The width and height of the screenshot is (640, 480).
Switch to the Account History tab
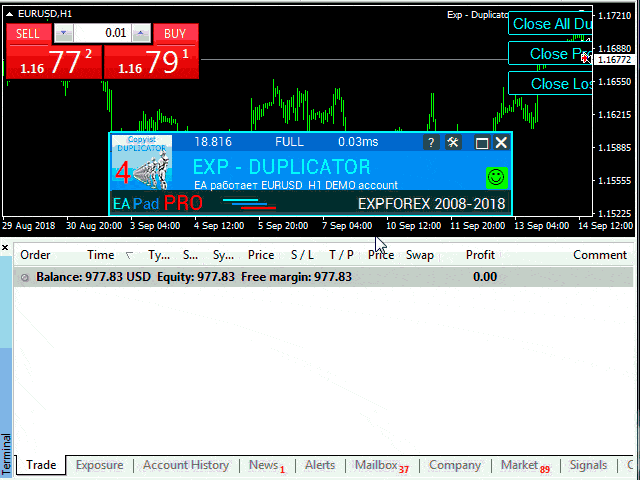click(185, 465)
